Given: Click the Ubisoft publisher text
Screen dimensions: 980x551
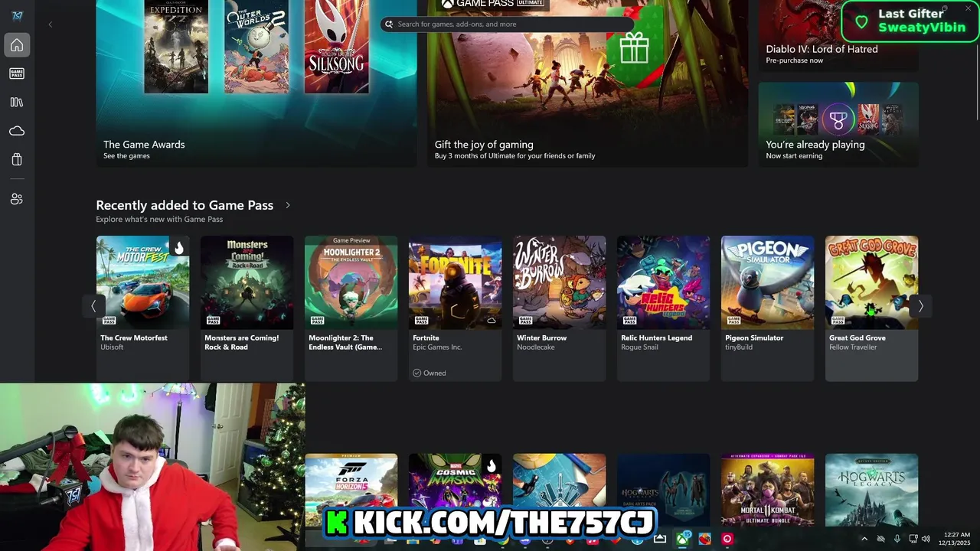Looking at the screenshot, I should point(112,347).
